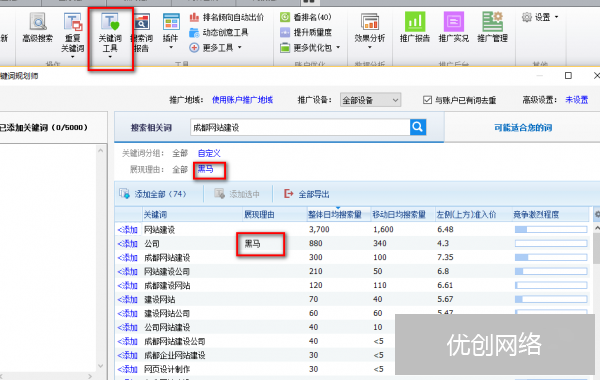Select the 3,700 search volume cell
Image resolution: width=600 pixels, height=380 pixels.
[319, 230]
